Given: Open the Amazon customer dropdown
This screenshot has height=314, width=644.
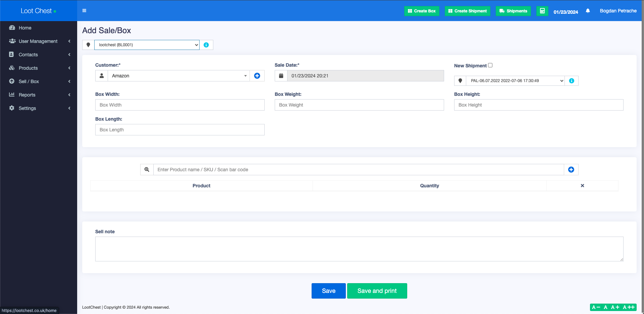Looking at the screenshot, I should click(179, 76).
